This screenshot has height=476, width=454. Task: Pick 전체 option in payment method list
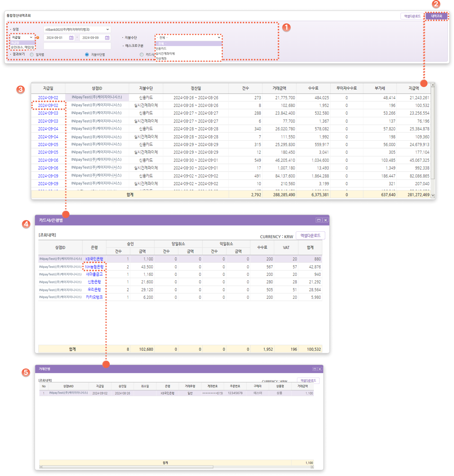188,44
